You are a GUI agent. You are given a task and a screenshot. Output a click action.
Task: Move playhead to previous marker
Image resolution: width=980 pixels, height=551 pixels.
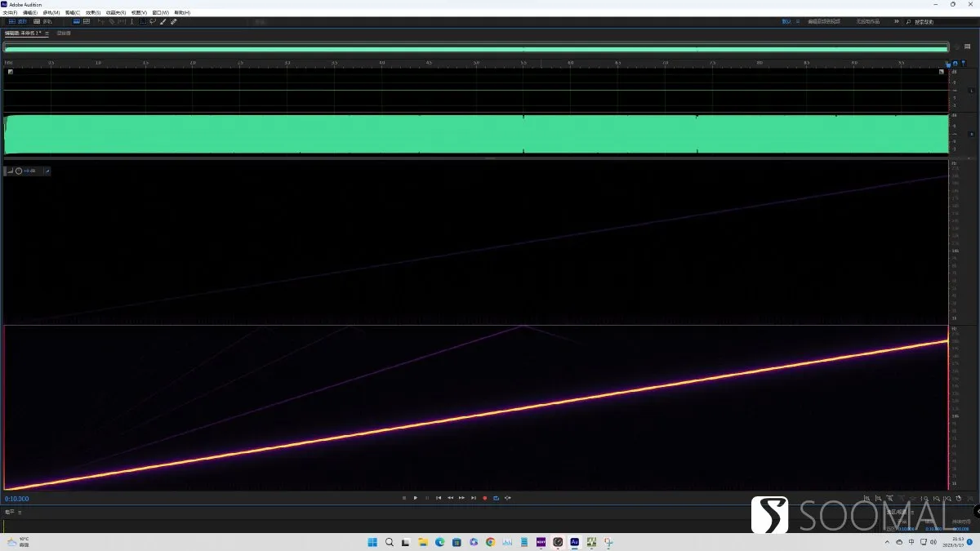439,497
